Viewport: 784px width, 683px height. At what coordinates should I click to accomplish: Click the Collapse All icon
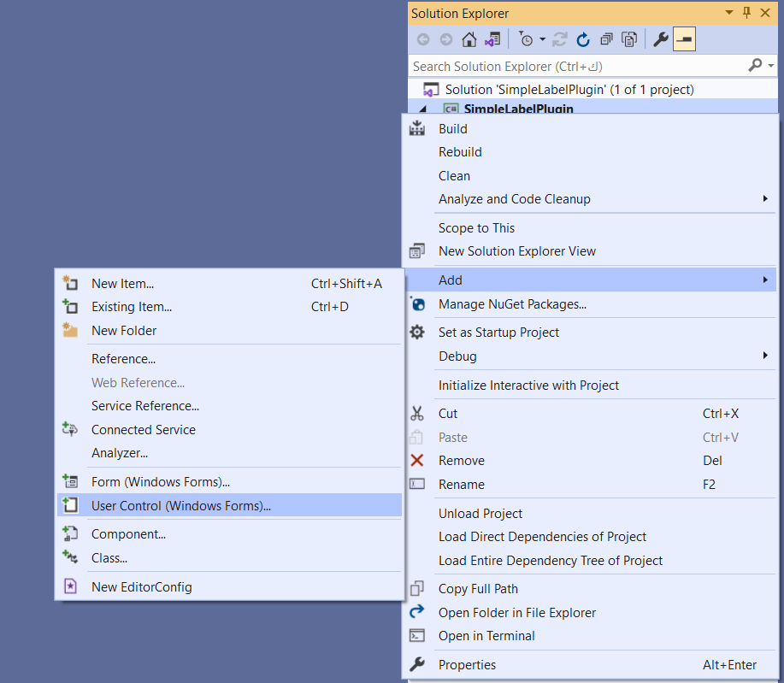(x=606, y=39)
